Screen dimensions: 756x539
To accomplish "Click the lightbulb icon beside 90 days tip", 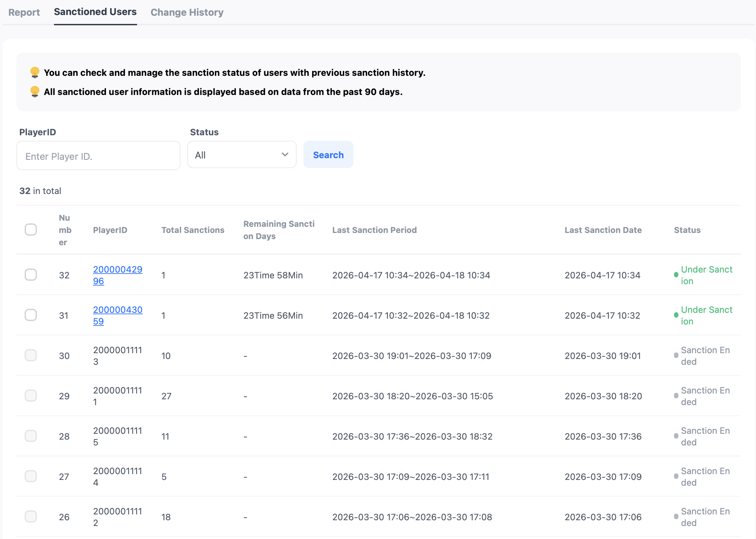I will (35, 92).
